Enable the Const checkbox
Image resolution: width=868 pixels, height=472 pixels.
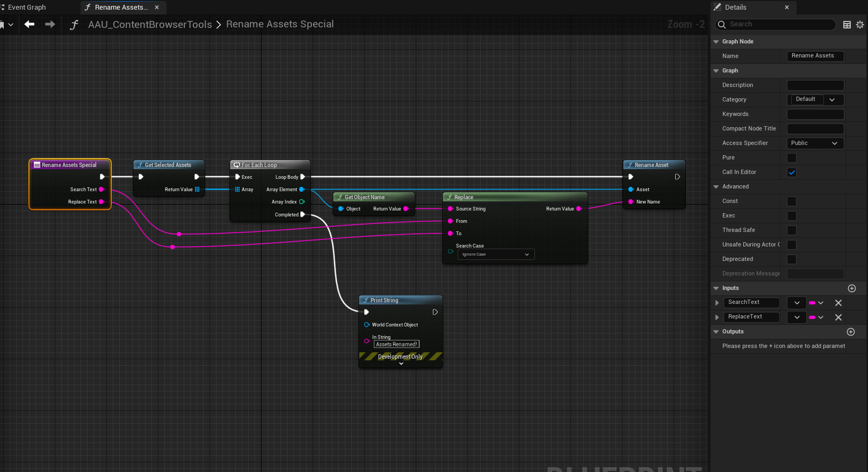(x=792, y=201)
